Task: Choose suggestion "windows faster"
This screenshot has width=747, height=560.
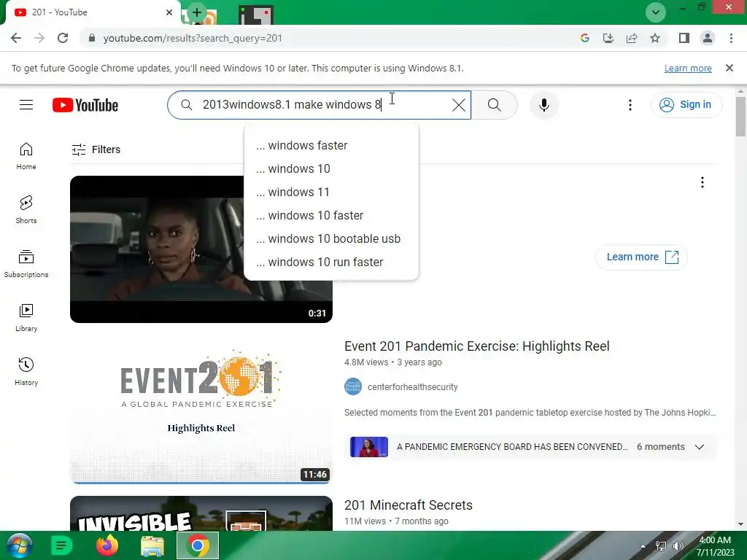Action: pos(331,145)
